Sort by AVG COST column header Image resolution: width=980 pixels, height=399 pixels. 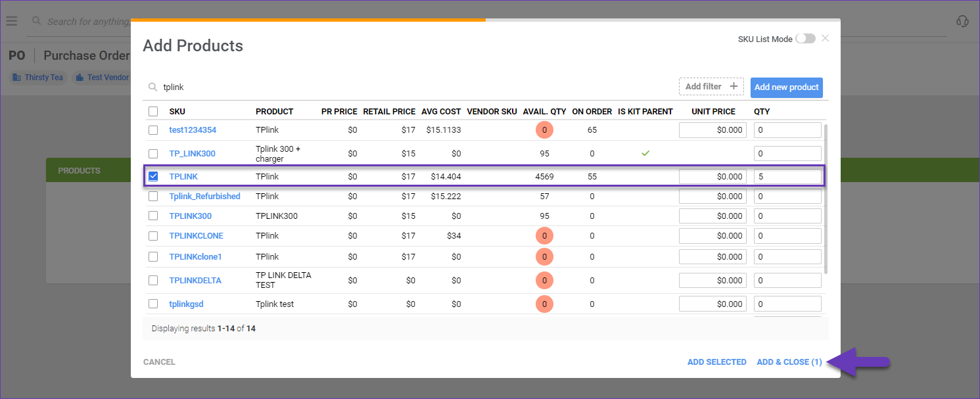(x=441, y=111)
